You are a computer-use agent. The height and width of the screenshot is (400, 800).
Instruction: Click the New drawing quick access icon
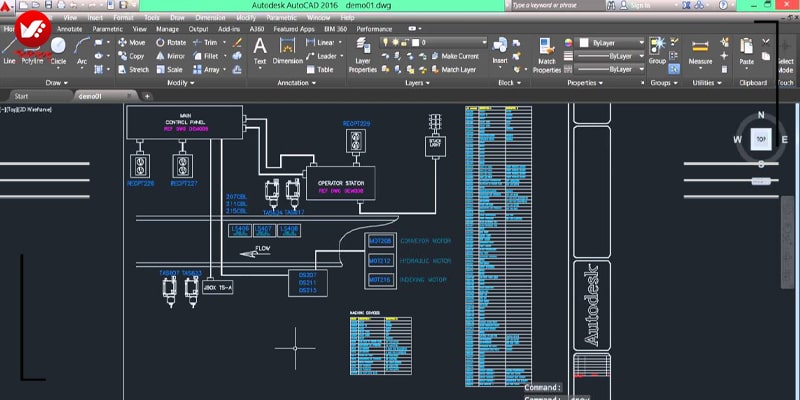23,5
